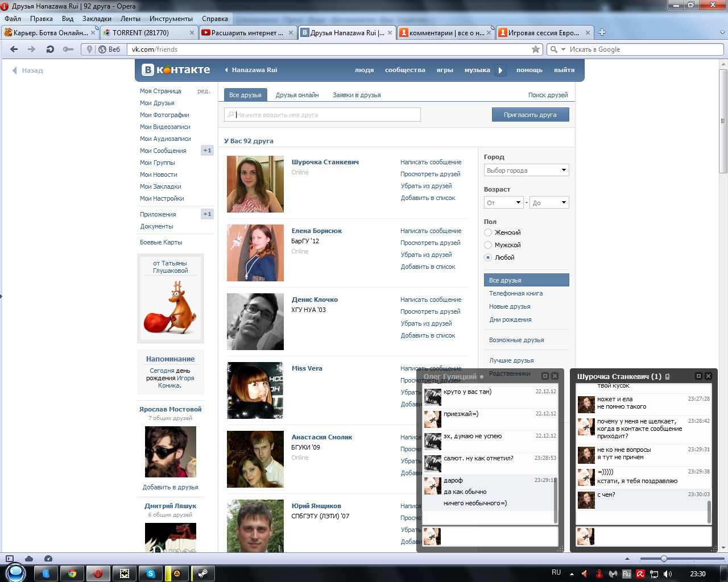Screen dimensions: 728x582
Task: Click the browser Forward arrow
Action: click(32, 49)
